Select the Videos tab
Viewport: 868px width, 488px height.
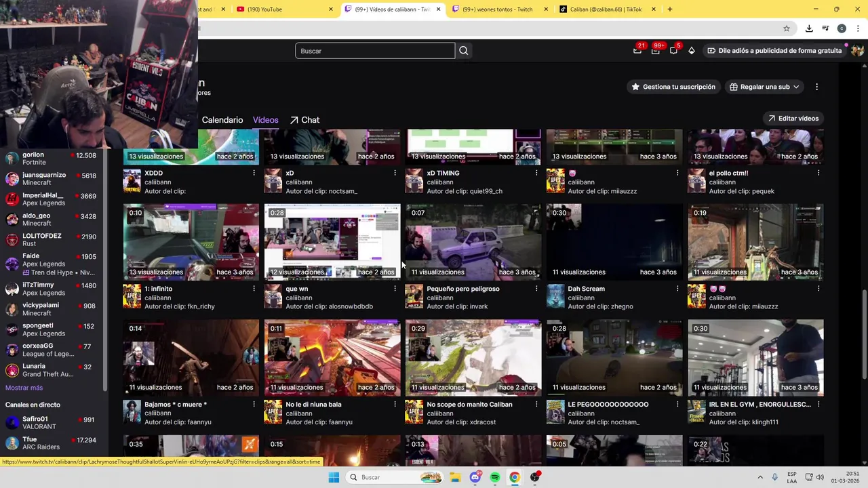pos(266,120)
